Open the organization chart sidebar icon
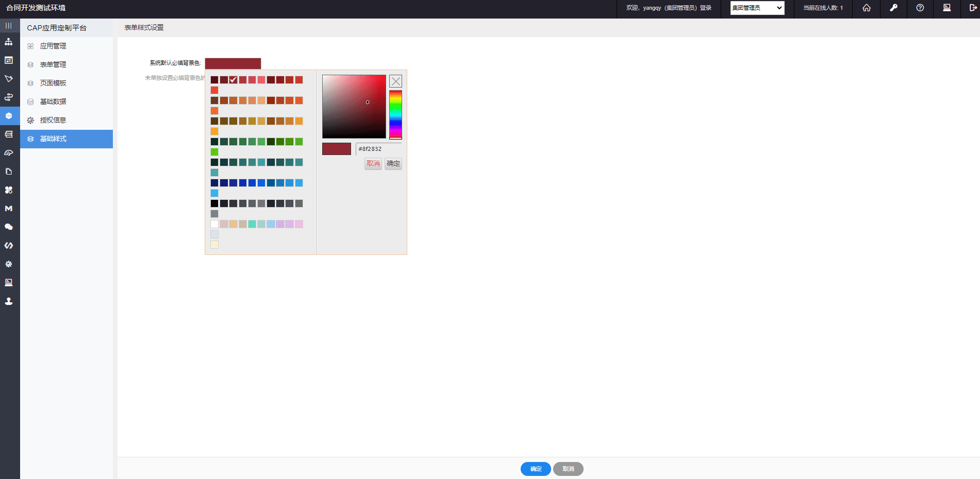 pos(9,42)
